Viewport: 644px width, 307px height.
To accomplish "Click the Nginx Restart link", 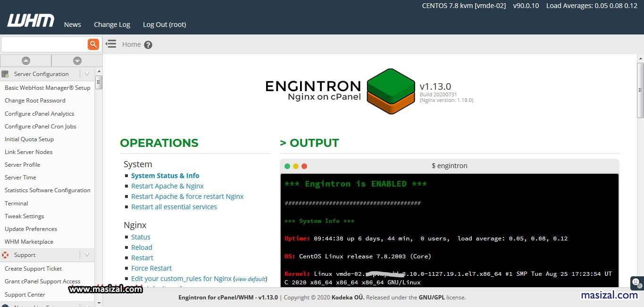I will 142,258.
